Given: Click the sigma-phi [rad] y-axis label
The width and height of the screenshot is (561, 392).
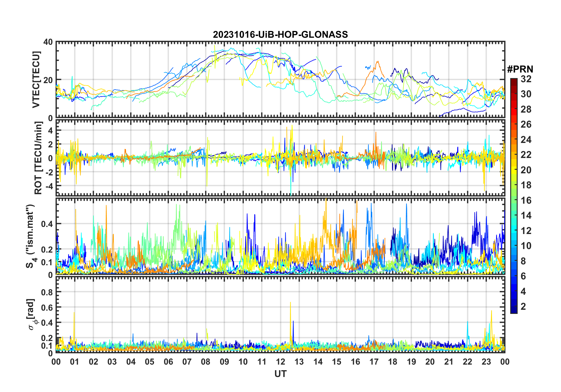Looking at the screenshot, I should click(32, 314).
